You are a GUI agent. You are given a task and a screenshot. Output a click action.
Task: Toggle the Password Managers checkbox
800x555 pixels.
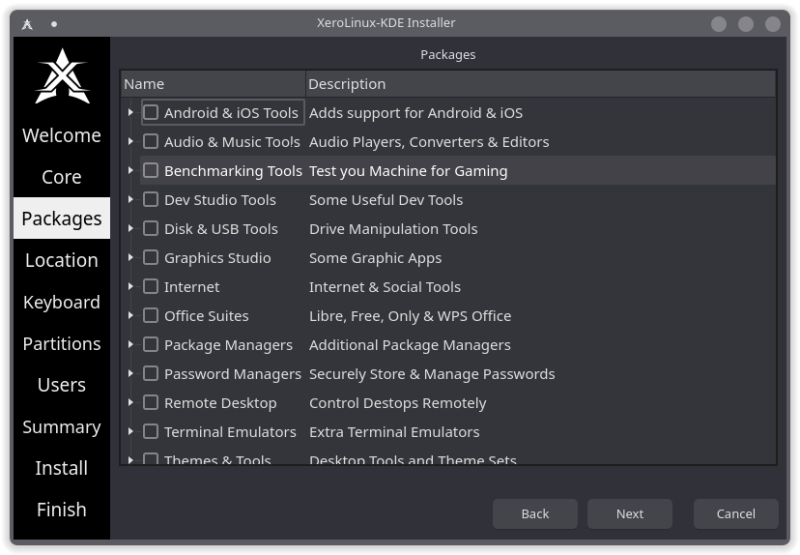coord(151,374)
